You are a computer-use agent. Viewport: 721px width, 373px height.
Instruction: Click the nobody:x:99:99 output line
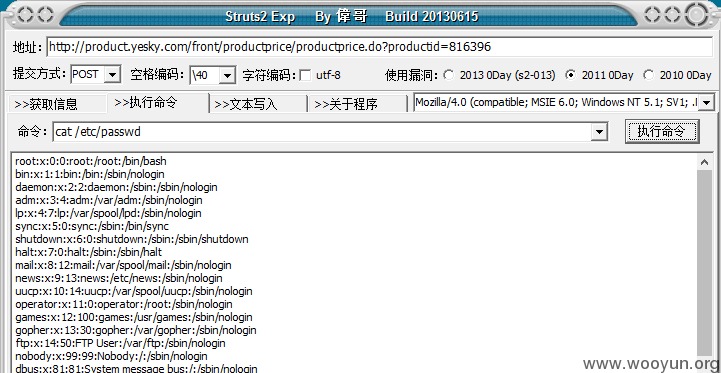pos(111,356)
